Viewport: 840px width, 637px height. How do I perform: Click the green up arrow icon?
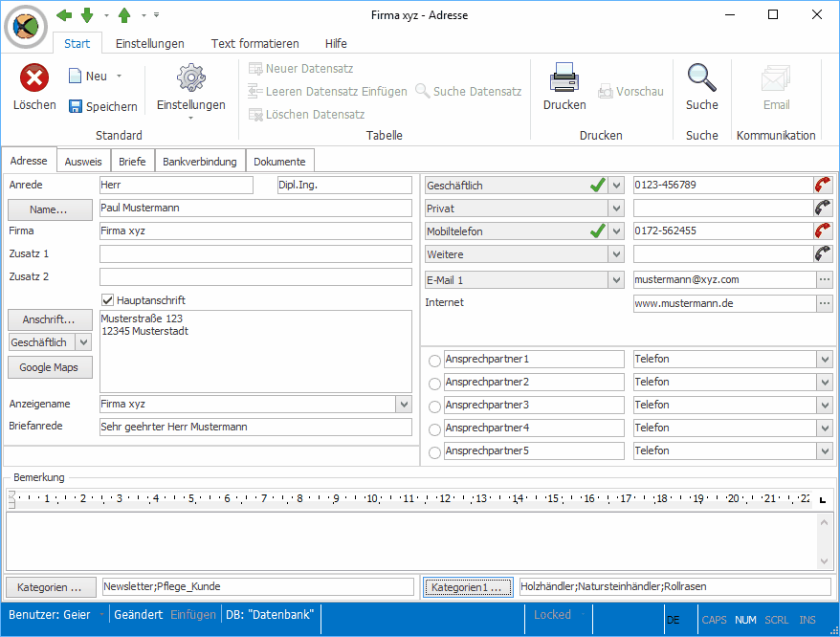coord(124,15)
